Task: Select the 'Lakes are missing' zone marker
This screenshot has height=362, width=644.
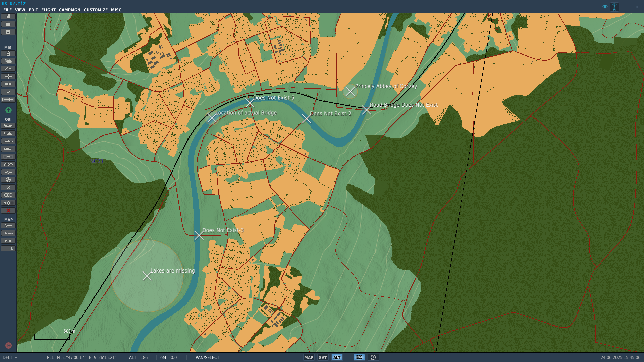Action: 147,276
